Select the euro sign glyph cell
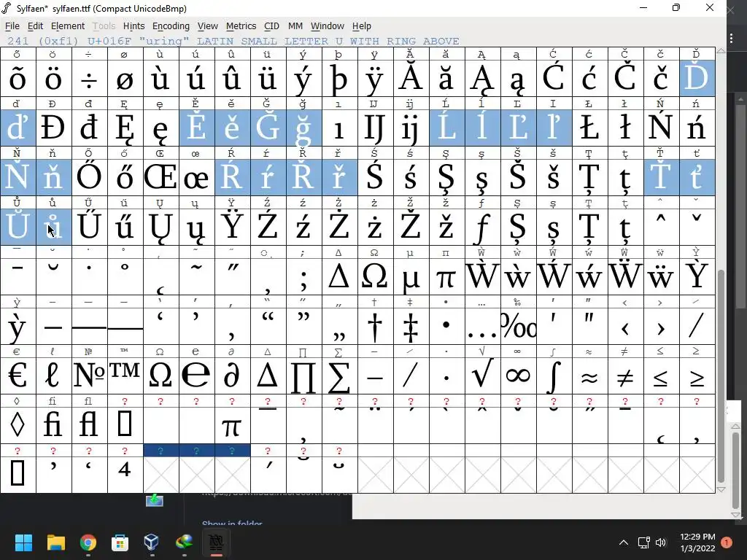Viewport: 747px width, 560px height. tap(18, 376)
